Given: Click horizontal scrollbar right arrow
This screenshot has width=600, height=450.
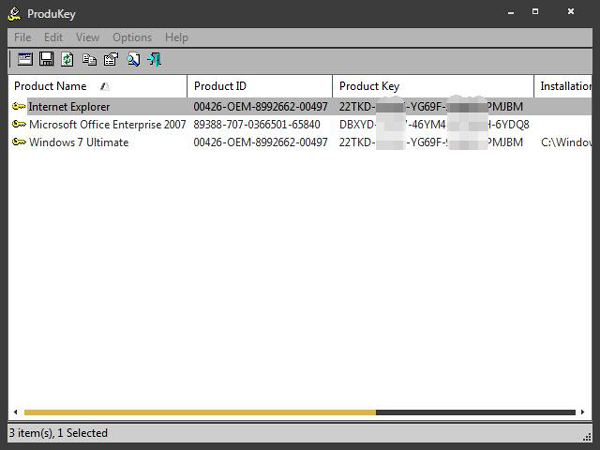Looking at the screenshot, I should [582, 412].
